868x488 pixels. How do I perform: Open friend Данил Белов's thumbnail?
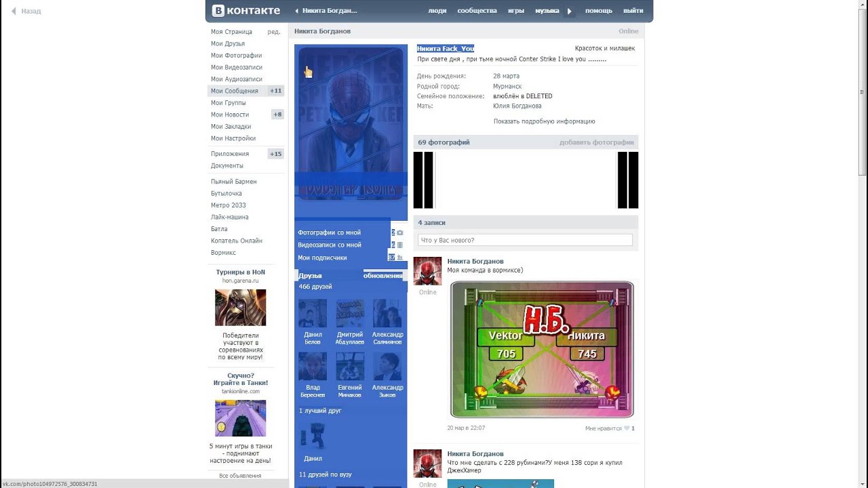point(313,314)
